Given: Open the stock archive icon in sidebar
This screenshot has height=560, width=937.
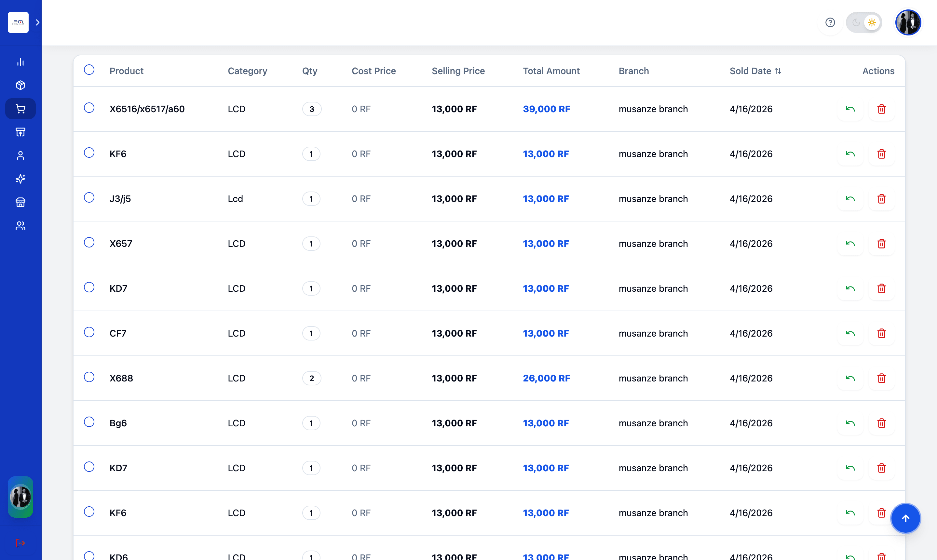Looking at the screenshot, I should (x=20, y=132).
